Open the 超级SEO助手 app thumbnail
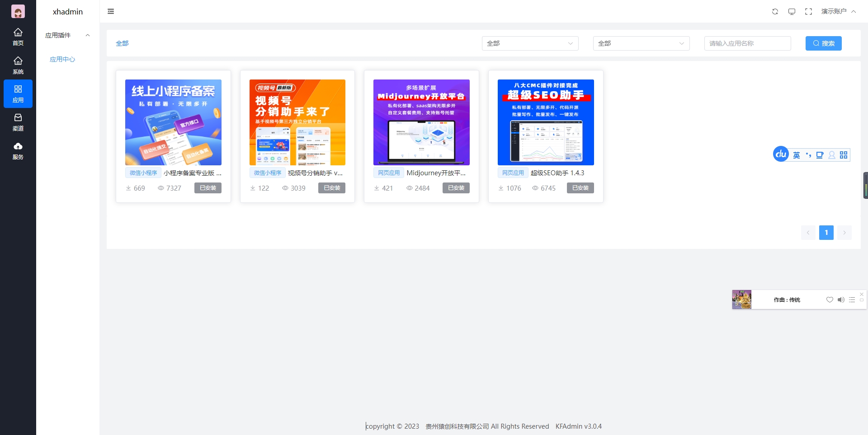Viewport: 868px width, 435px height. click(x=546, y=122)
